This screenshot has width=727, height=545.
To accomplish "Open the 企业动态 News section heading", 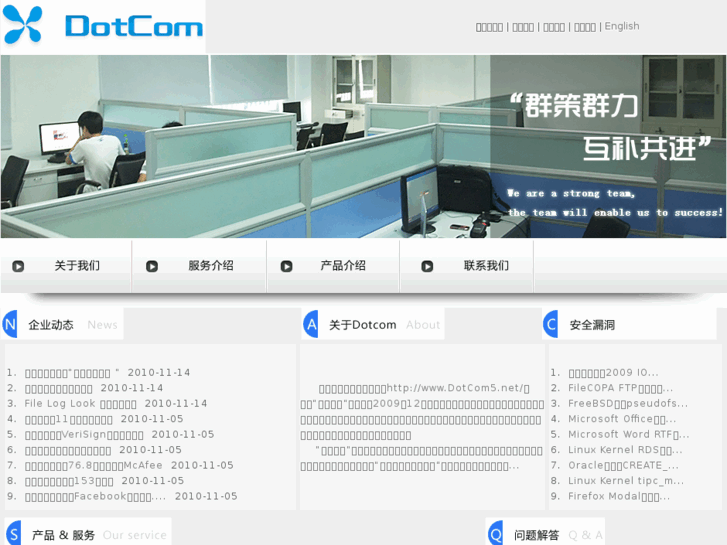I will [73, 325].
